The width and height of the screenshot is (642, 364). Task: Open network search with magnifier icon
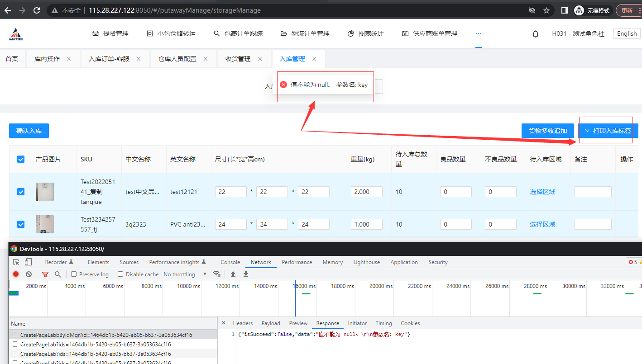click(57, 274)
